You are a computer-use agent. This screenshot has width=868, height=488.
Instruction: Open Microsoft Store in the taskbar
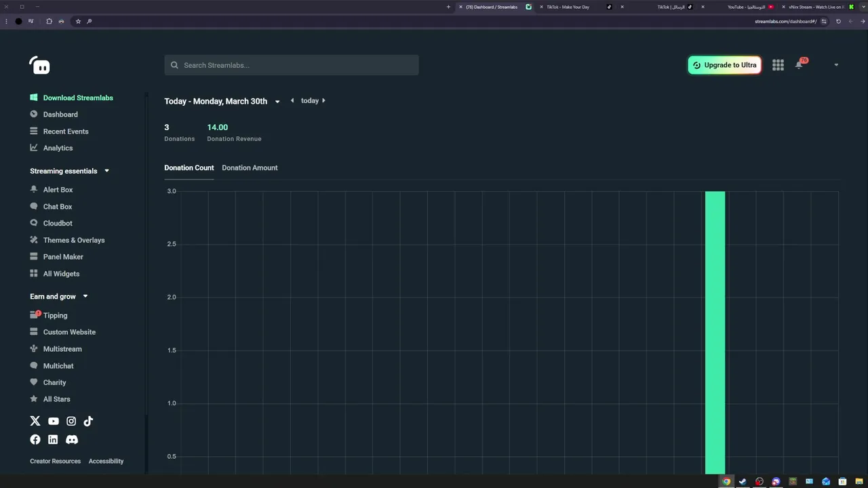coord(842,481)
